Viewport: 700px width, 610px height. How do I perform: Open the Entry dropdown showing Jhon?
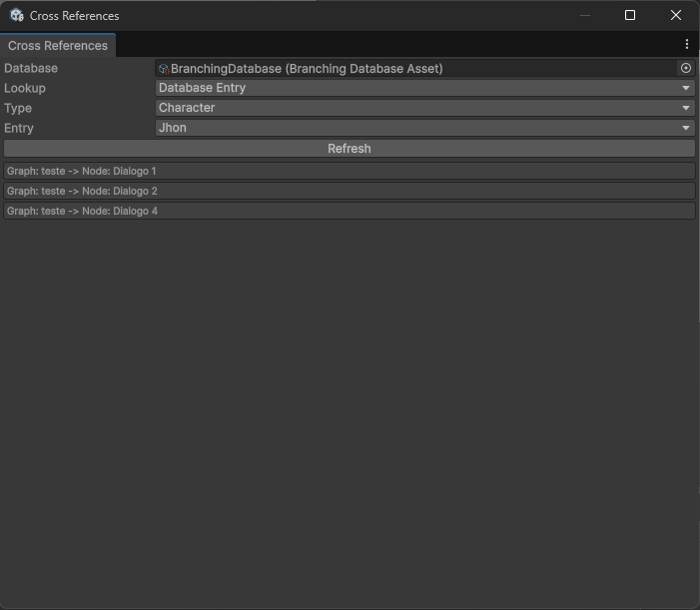[425, 128]
